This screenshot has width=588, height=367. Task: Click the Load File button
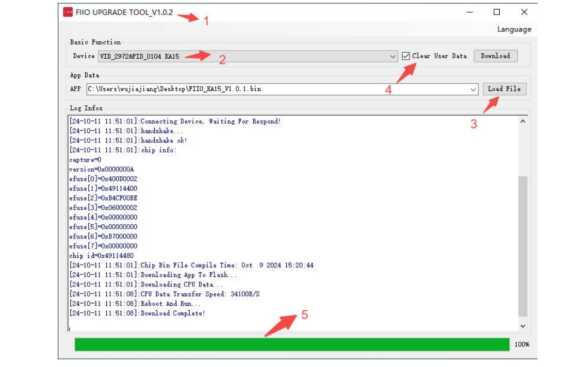point(504,89)
